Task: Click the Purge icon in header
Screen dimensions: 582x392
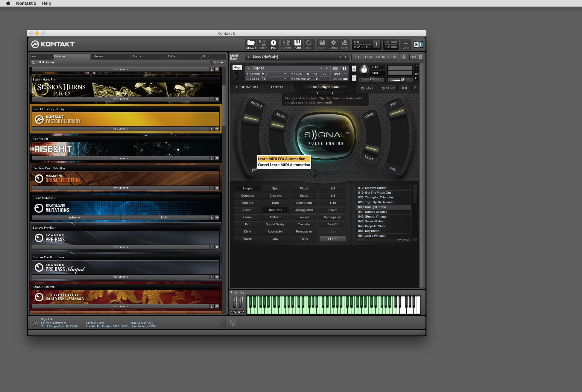Action: tap(345, 44)
